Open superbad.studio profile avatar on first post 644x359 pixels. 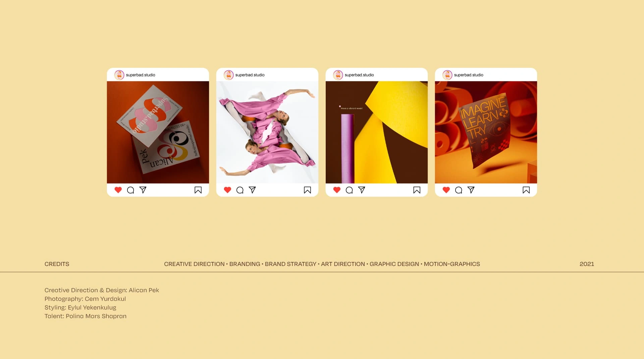pos(119,75)
